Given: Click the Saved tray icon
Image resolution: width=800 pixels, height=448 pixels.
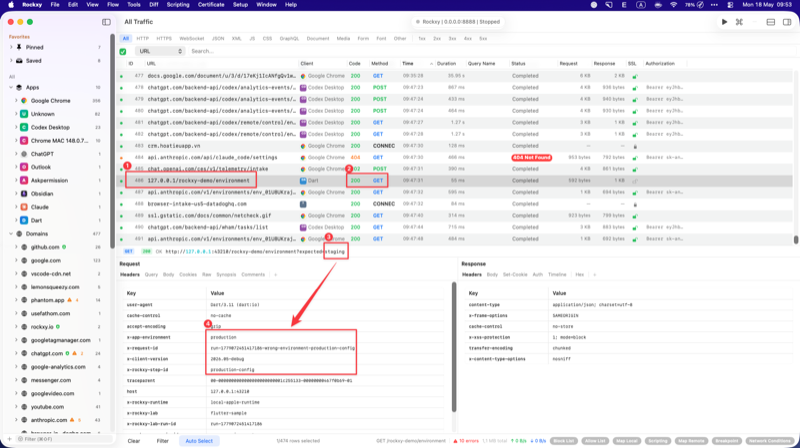Looking at the screenshot, I should [x=19, y=60].
